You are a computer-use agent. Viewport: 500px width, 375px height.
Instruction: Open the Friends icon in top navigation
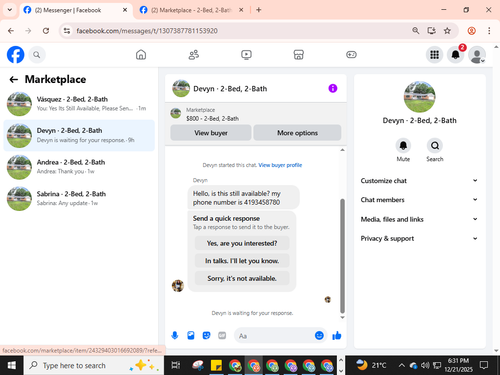coord(194,55)
